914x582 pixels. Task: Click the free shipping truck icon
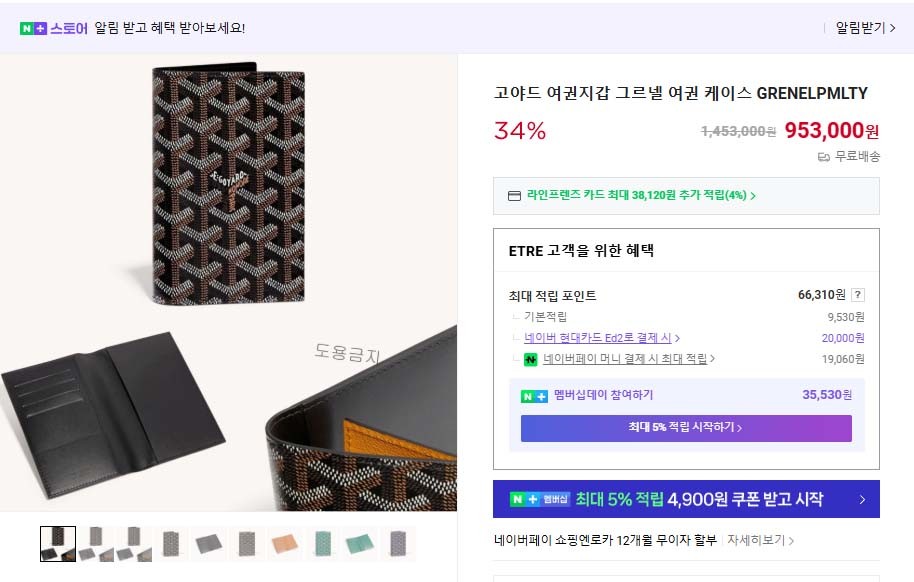824,157
